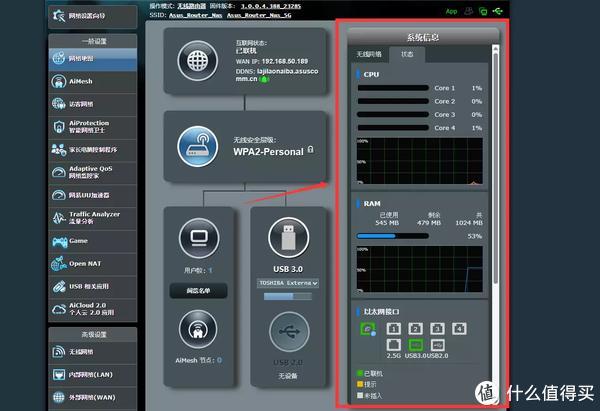Click the Open NAT globe icon
Screen dimensions: 600x411
59,264
